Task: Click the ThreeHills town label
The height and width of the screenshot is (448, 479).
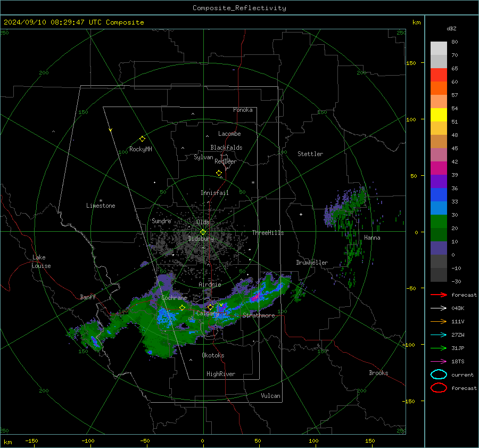Action: tap(268, 233)
